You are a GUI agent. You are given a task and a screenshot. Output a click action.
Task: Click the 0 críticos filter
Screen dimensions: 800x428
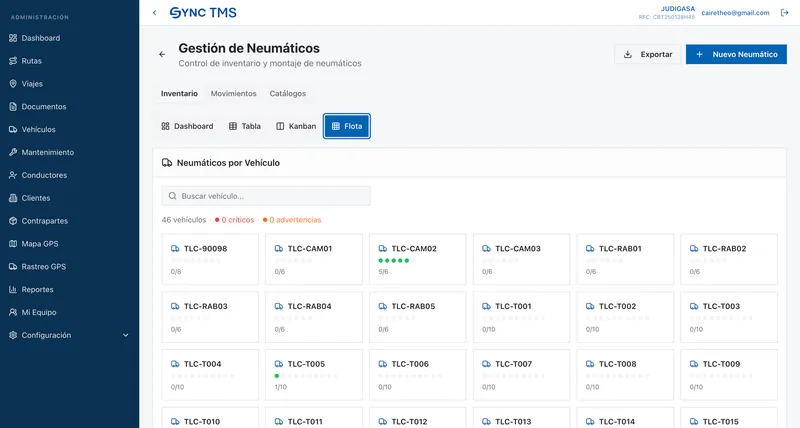pos(235,220)
